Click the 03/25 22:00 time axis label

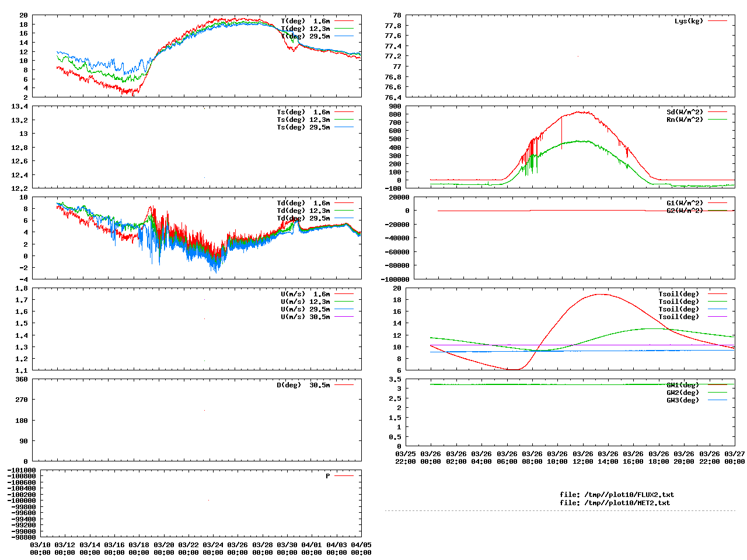click(x=406, y=457)
